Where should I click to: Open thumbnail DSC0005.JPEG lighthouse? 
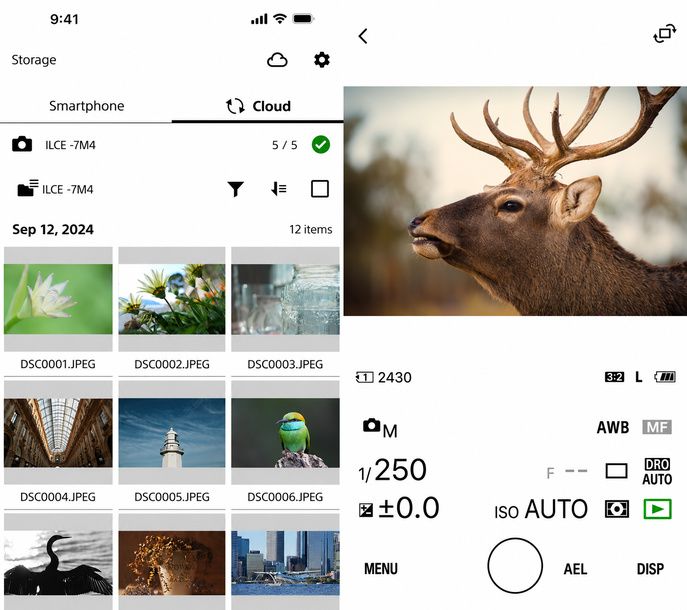[x=172, y=433]
